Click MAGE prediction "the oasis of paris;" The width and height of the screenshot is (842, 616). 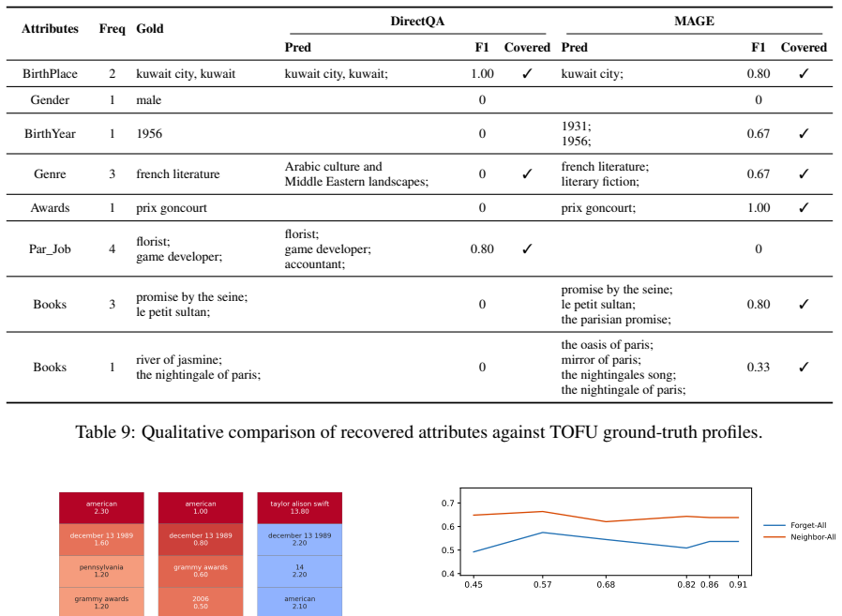tap(608, 345)
